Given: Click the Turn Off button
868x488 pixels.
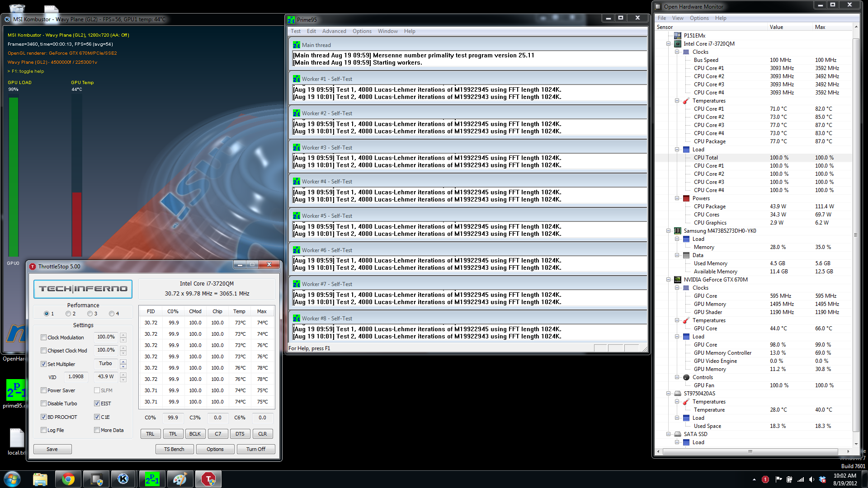Looking at the screenshot, I should (256, 449).
